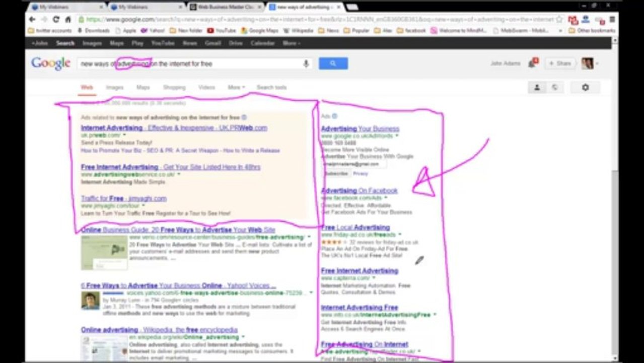The width and height of the screenshot is (644, 363).
Task: Click the Murray Lunn author photo thumbnail
Action: point(90,300)
